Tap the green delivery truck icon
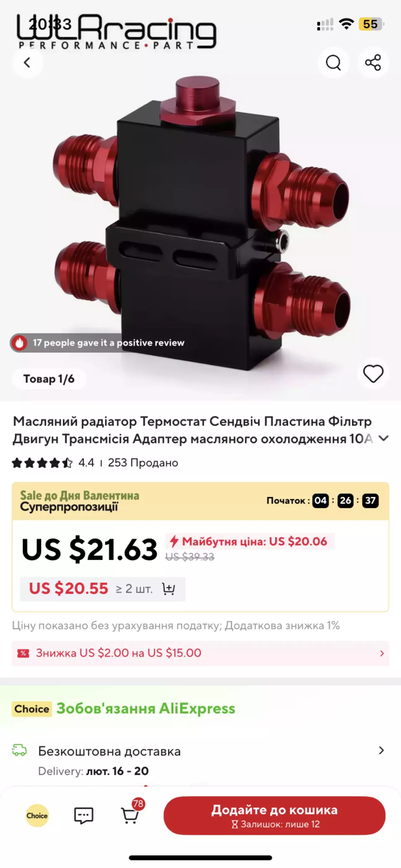The height and width of the screenshot is (868, 401). coord(19,750)
